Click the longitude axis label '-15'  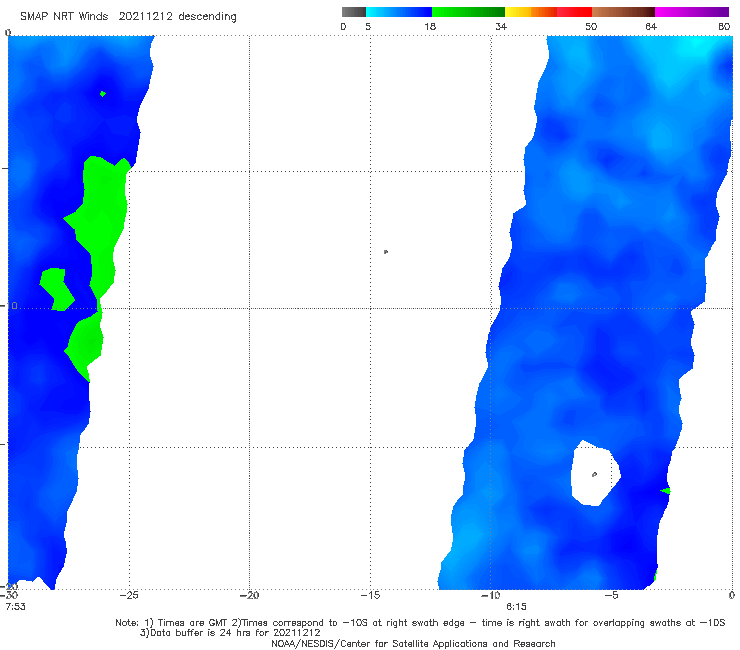[x=370, y=596]
